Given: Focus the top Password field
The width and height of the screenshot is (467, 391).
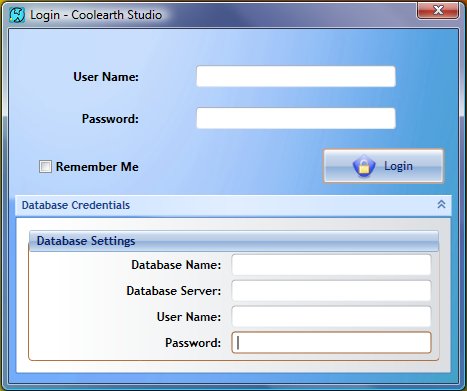Looking at the screenshot, I should pyautogui.click(x=296, y=118).
